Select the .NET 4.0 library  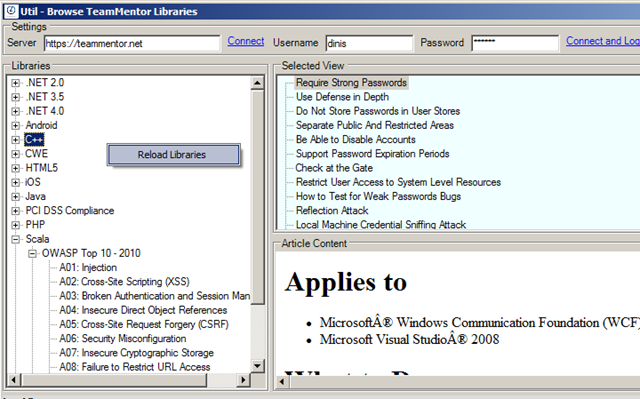45,111
